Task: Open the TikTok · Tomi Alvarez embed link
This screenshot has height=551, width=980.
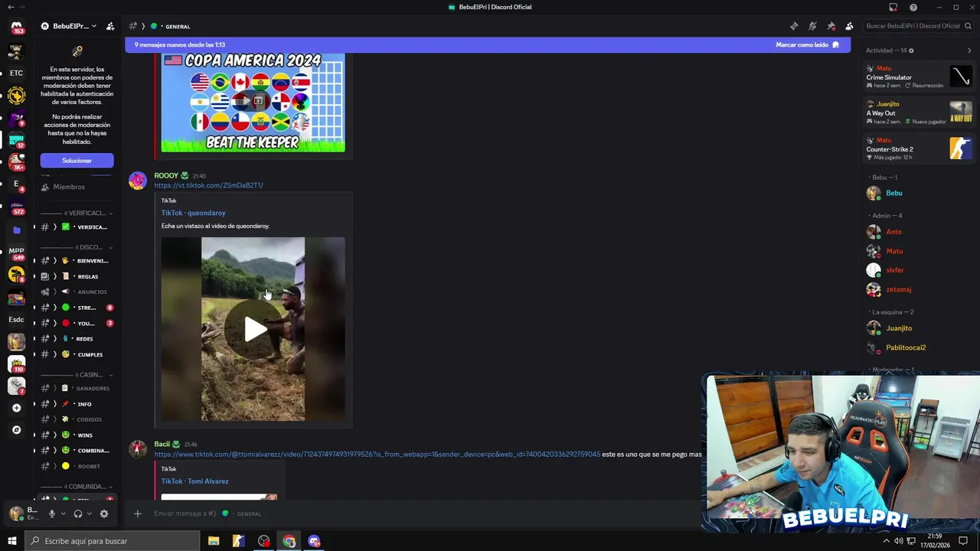Action: point(194,481)
